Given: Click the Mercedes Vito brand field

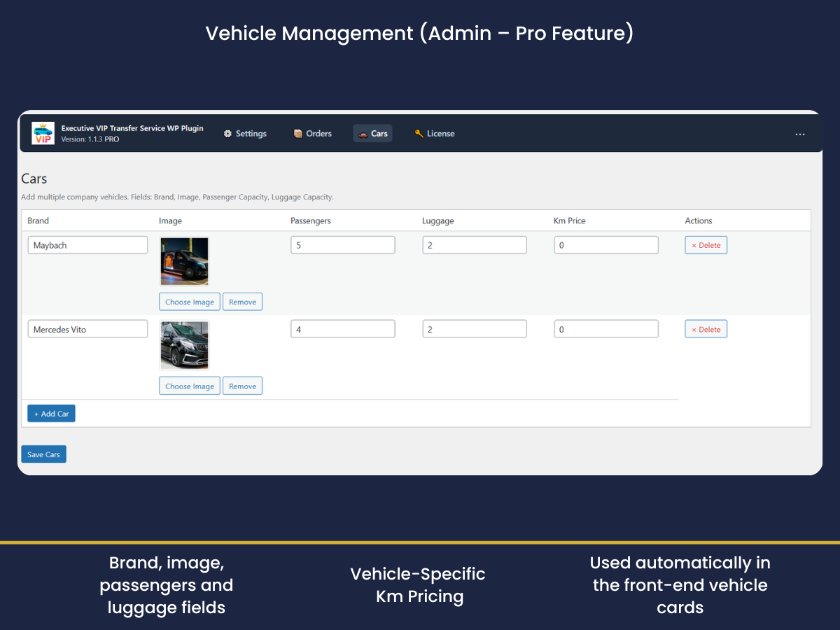Looking at the screenshot, I should point(87,329).
